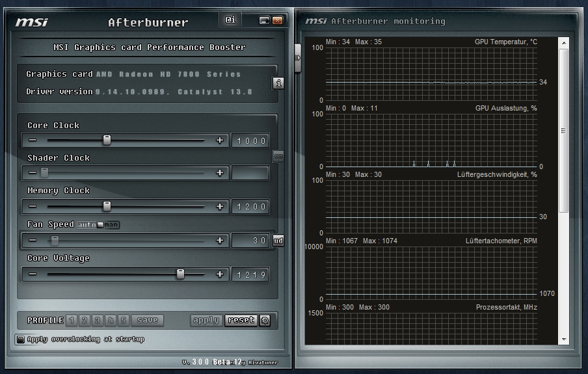This screenshot has width=588, height=374.
Task: Click the apply button
Action: (206, 321)
